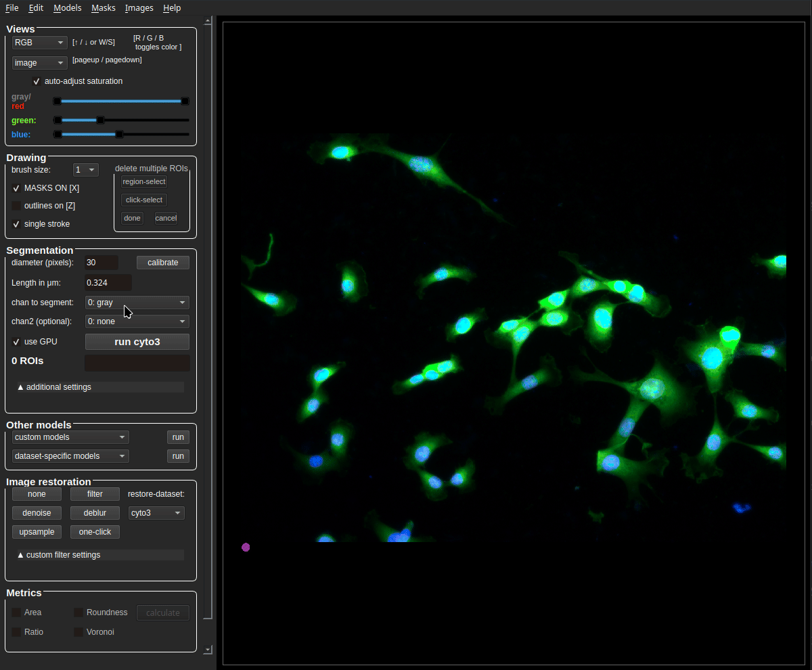Click the denoise restoration button

tap(37, 513)
